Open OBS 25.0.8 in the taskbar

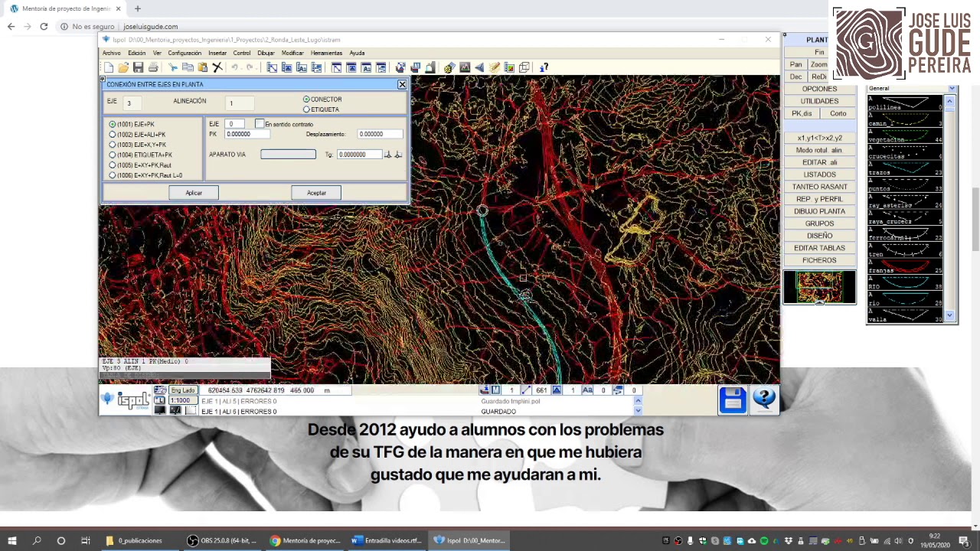pyautogui.click(x=222, y=540)
